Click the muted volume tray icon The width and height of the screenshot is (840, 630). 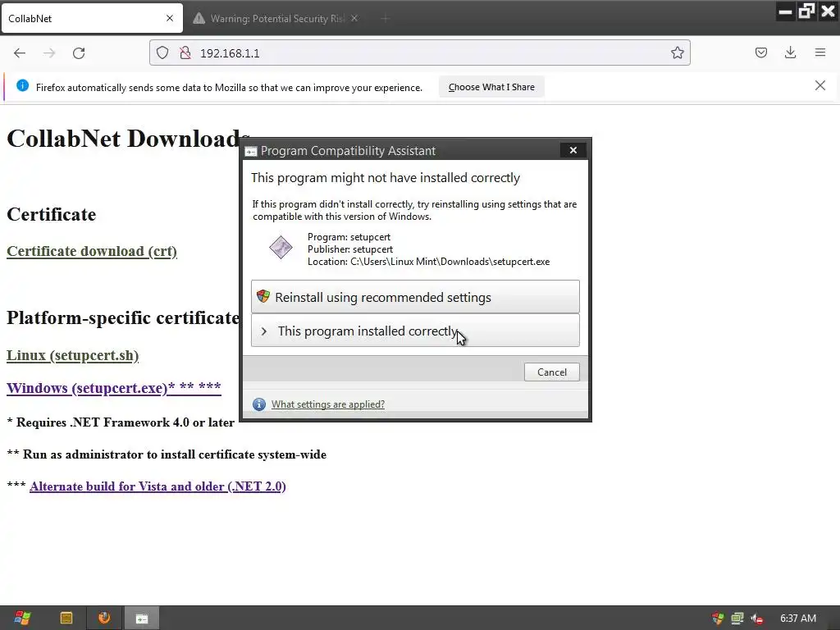(757, 619)
